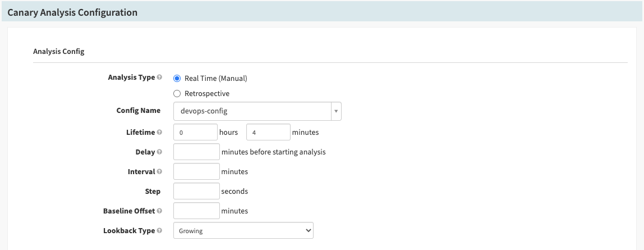Select the Real Time (Manual) radio button
The width and height of the screenshot is (644, 250).
click(x=177, y=78)
